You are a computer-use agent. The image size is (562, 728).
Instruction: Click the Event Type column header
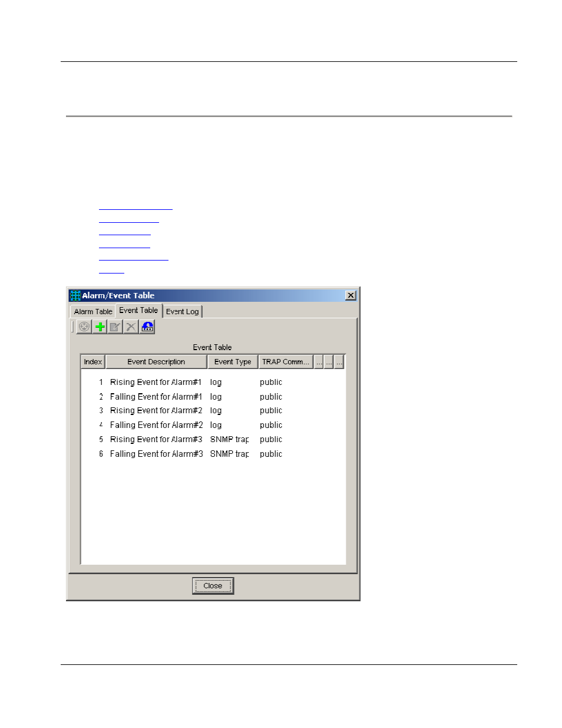pyautogui.click(x=233, y=362)
